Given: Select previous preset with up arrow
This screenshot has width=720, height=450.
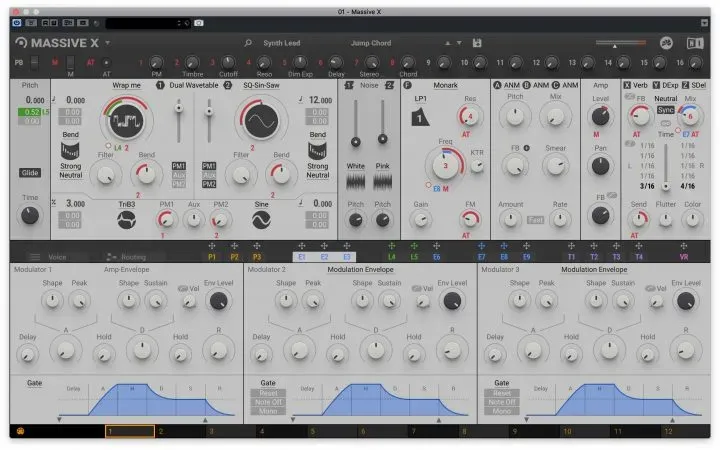Looking at the screenshot, I should (448, 43).
